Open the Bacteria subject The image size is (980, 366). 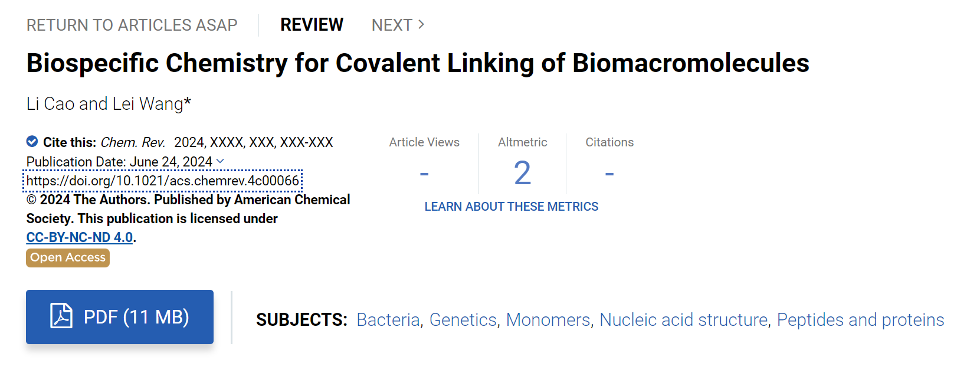pyautogui.click(x=388, y=320)
